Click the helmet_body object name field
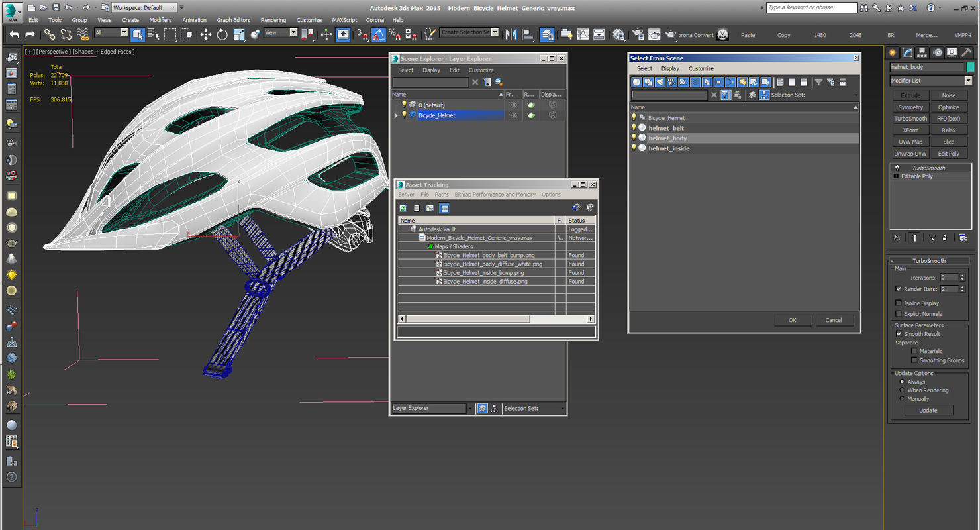This screenshot has width=980, height=530. pos(927,67)
